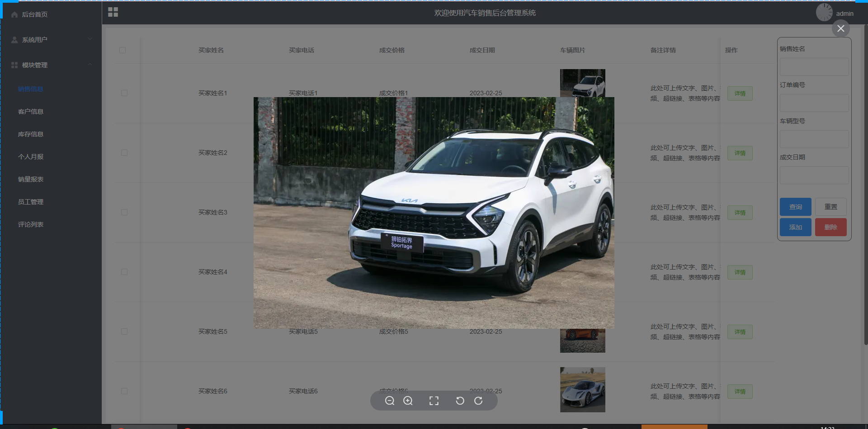Collapse the 模块管理 submenu arrow
The height and width of the screenshot is (429, 868).
[x=90, y=65]
